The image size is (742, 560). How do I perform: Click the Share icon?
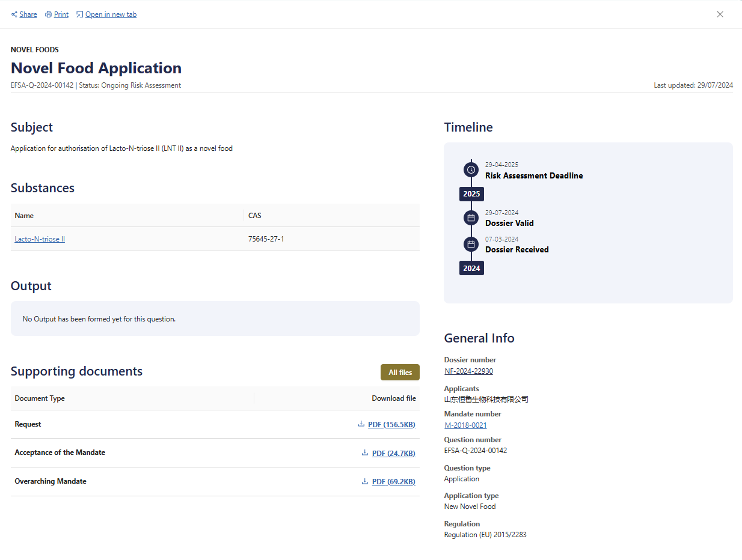tap(14, 14)
